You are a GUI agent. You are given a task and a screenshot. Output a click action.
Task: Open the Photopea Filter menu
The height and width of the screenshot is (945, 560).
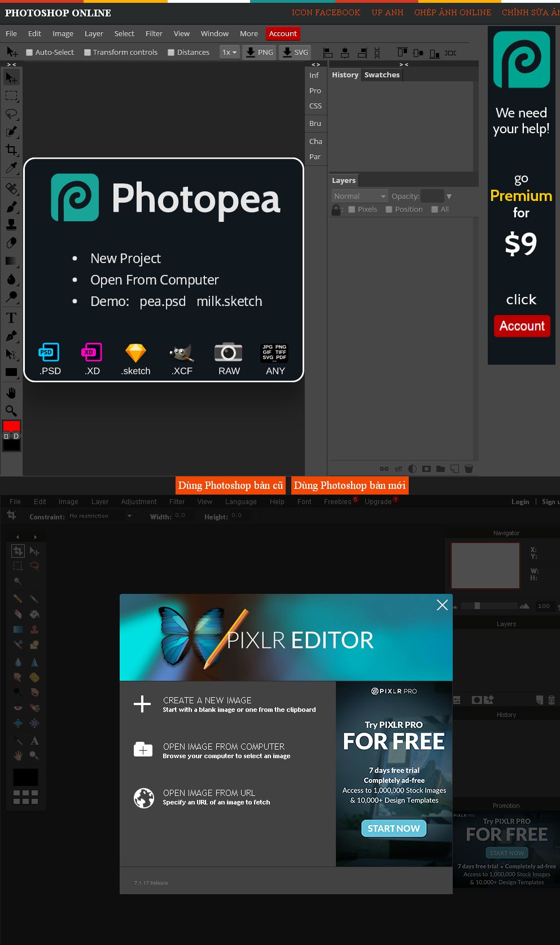point(154,34)
